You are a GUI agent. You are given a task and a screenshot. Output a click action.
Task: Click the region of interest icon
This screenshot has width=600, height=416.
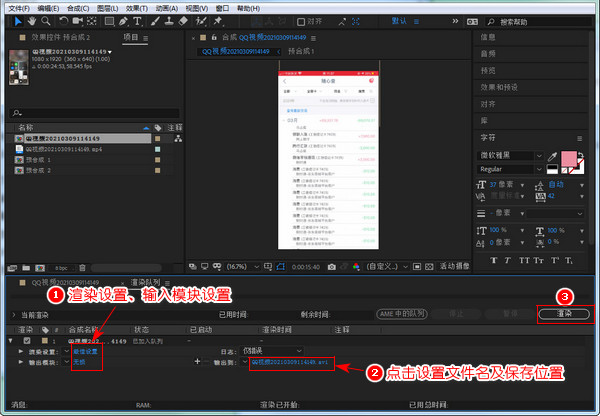coord(417,267)
